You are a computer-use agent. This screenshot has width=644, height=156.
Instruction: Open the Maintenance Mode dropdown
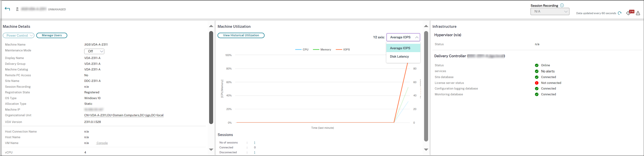[x=94, y=51]
